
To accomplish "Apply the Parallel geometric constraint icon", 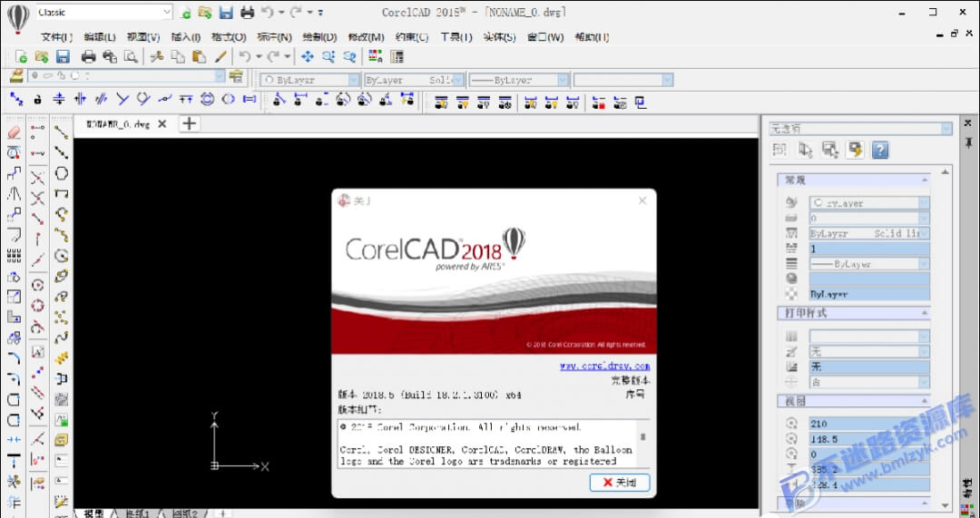I will click(102, 100).
